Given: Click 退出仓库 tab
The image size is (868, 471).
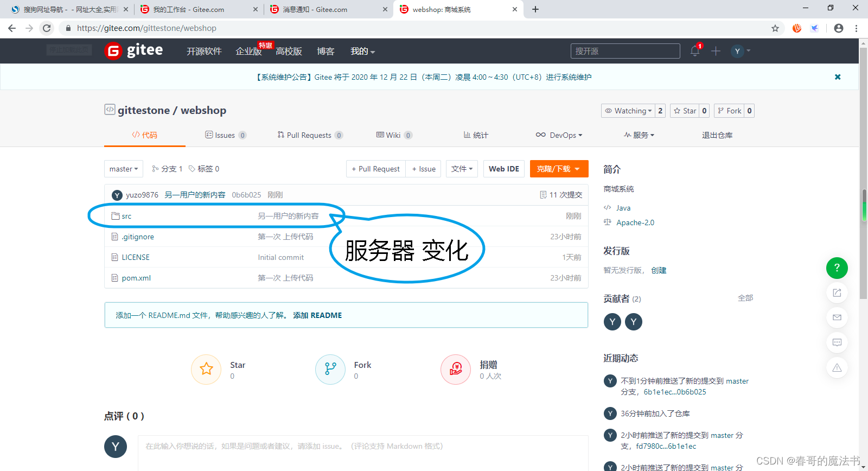Looking at the screenshot, I should (x=717, y=135).
